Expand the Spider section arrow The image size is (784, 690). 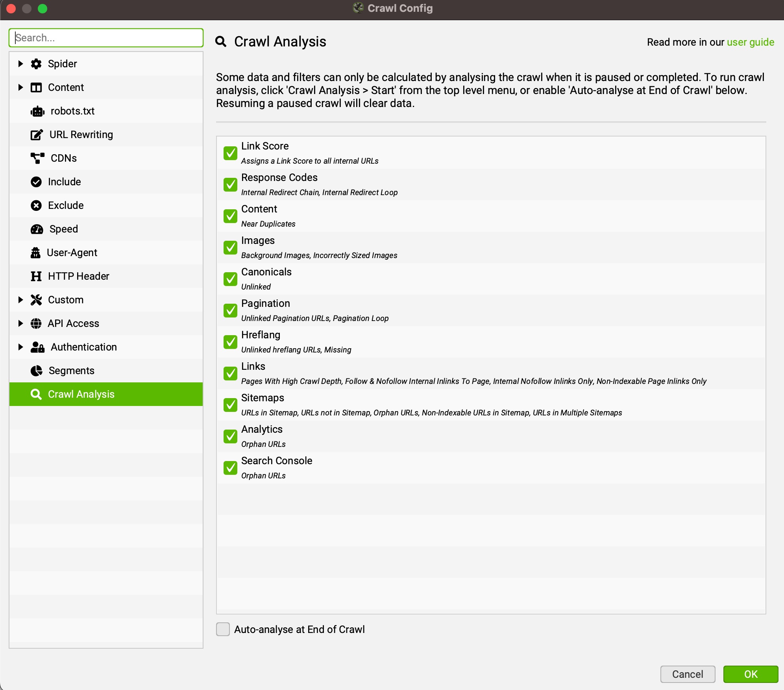pyautogui.click(x=20, y=64)
